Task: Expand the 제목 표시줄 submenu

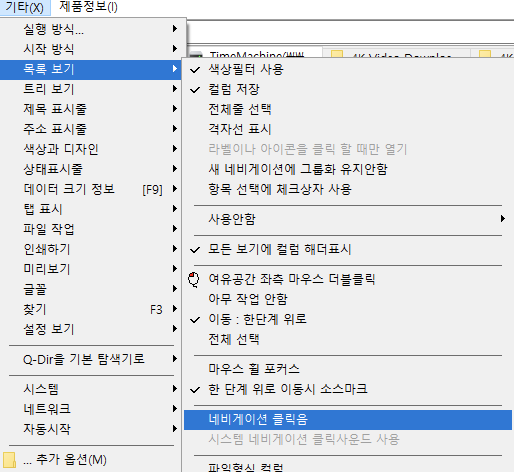Action: coord(91,109)
